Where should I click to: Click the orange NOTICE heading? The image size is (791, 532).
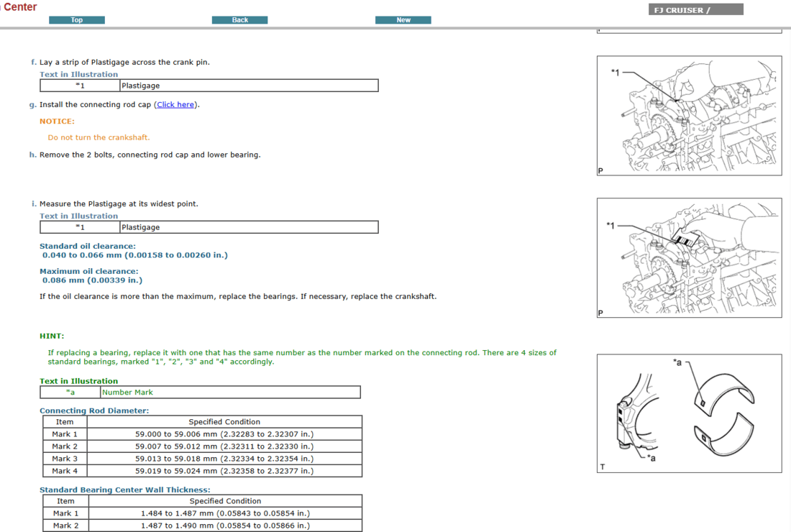click(57, 121)
